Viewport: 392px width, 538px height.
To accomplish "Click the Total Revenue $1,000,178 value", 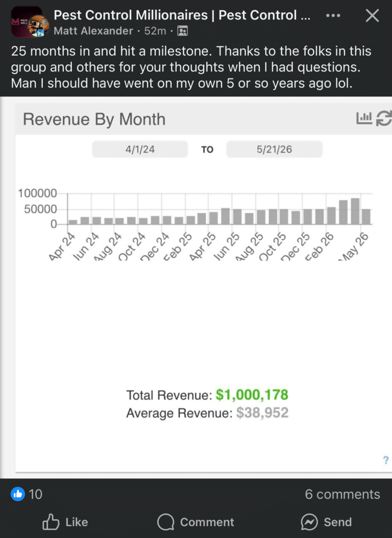I will [252, 395].
